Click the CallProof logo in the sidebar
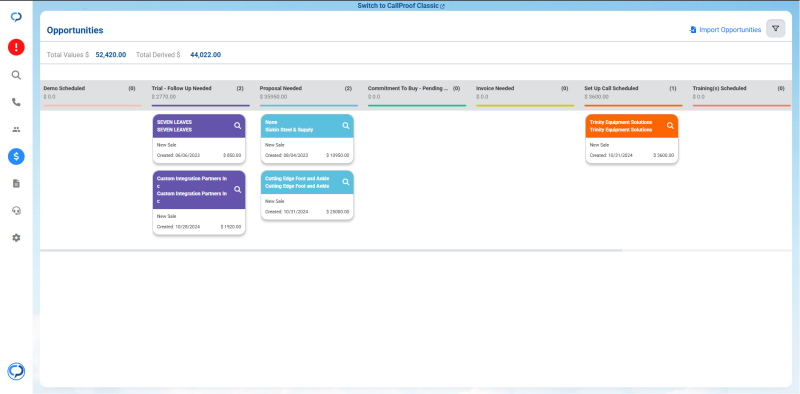 pos(16,17)
